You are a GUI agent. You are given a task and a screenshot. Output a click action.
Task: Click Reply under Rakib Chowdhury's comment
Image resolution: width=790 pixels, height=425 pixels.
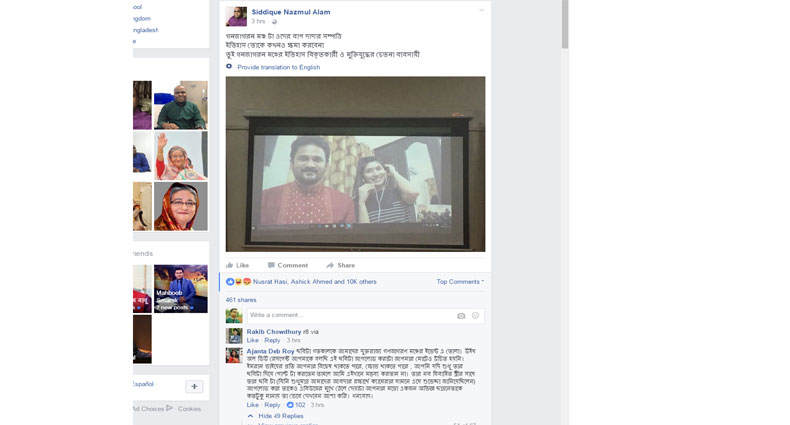(272, 340)
